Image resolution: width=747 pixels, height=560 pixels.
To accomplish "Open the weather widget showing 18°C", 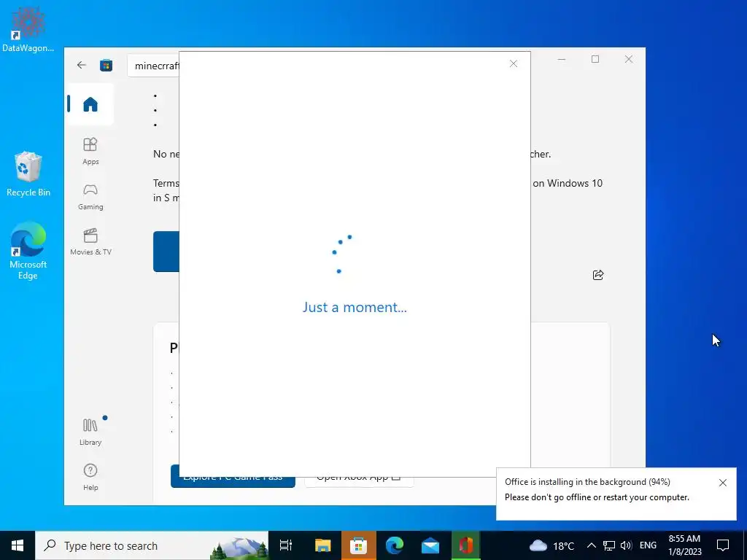I will pyautogui.click(x=551, y=545).
